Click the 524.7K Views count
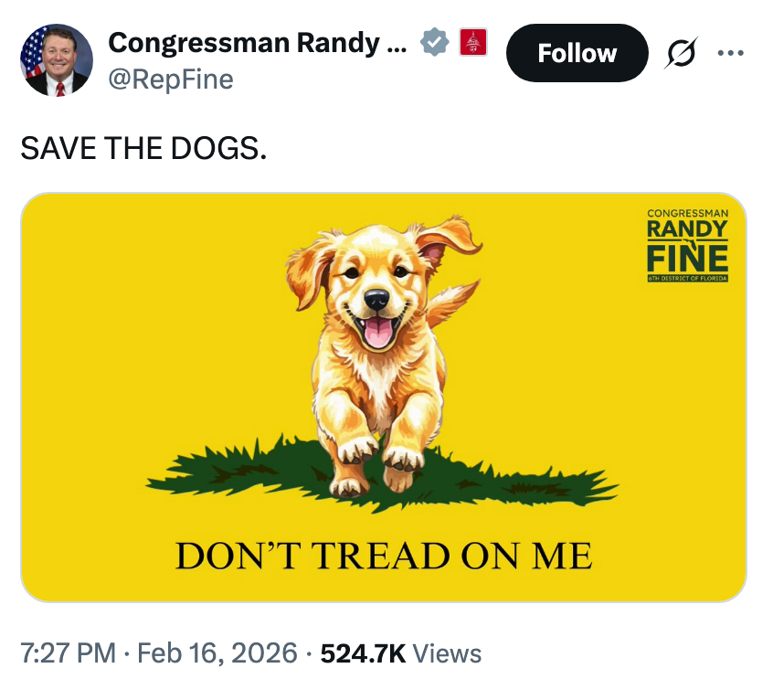 (x=401, y=652)
